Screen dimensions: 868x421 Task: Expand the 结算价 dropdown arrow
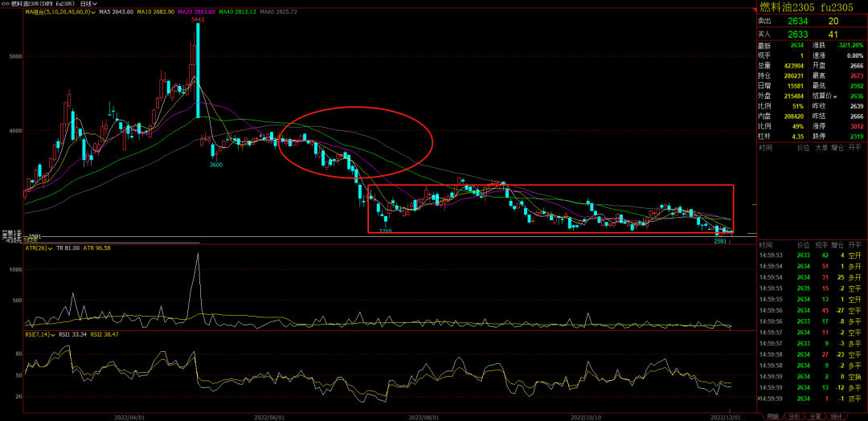[x=837, y=96]
